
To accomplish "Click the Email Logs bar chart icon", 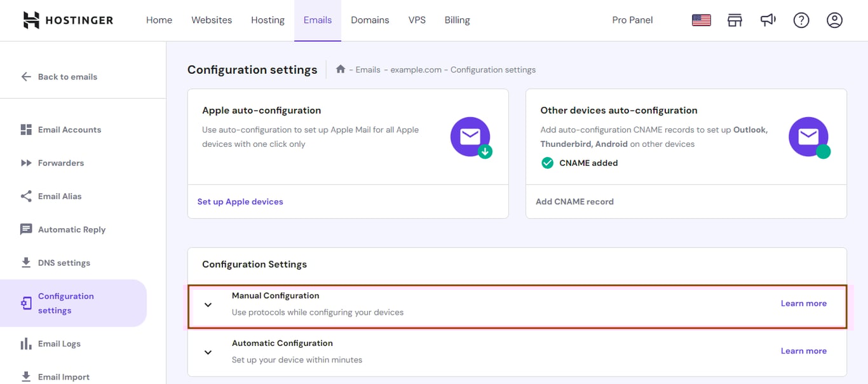I will point(25,343).
